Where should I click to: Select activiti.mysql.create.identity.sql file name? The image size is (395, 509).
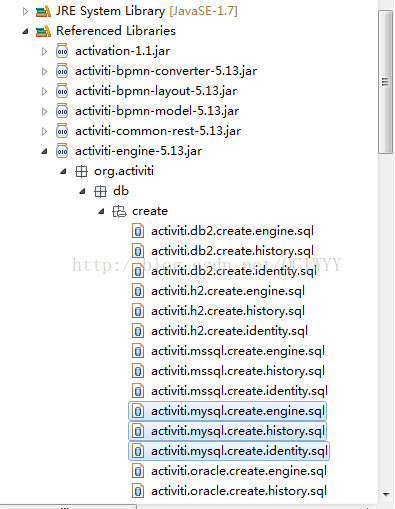[x=239, y=451]
